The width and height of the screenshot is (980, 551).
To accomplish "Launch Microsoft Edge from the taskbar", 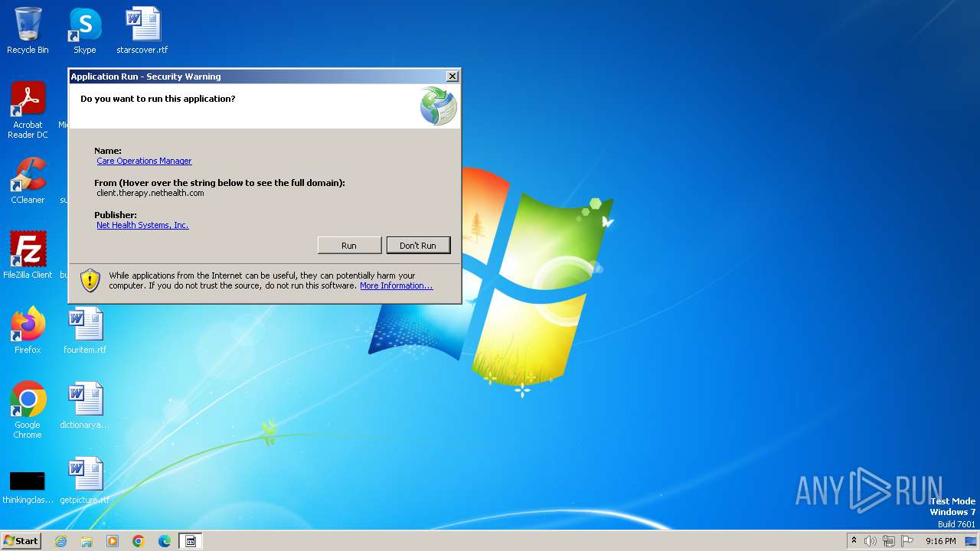I will pyautogui.click(x=165, y=541).
